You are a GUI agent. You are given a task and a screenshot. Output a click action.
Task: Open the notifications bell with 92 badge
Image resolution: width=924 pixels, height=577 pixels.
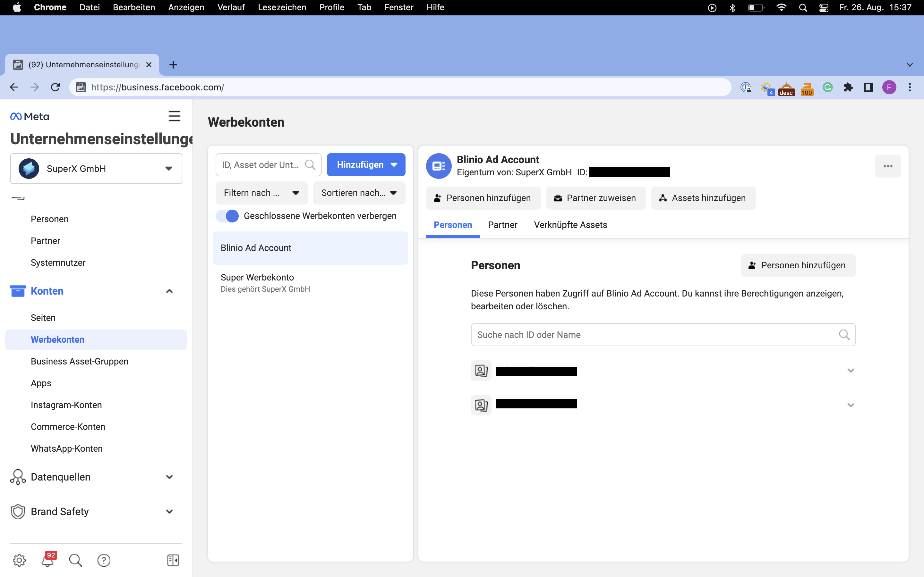tap(48, 560)
